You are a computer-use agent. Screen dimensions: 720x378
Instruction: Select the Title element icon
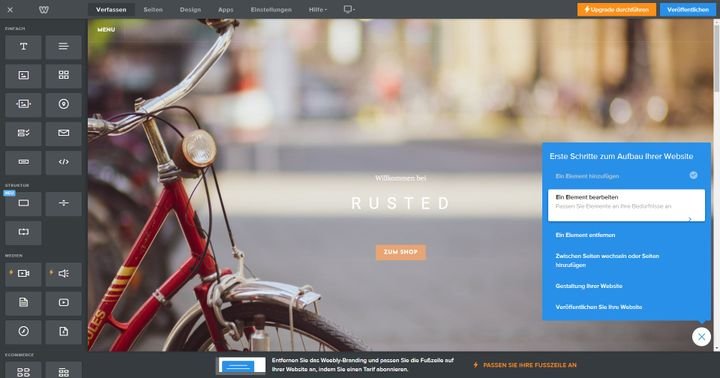click(x=23, y=47)
